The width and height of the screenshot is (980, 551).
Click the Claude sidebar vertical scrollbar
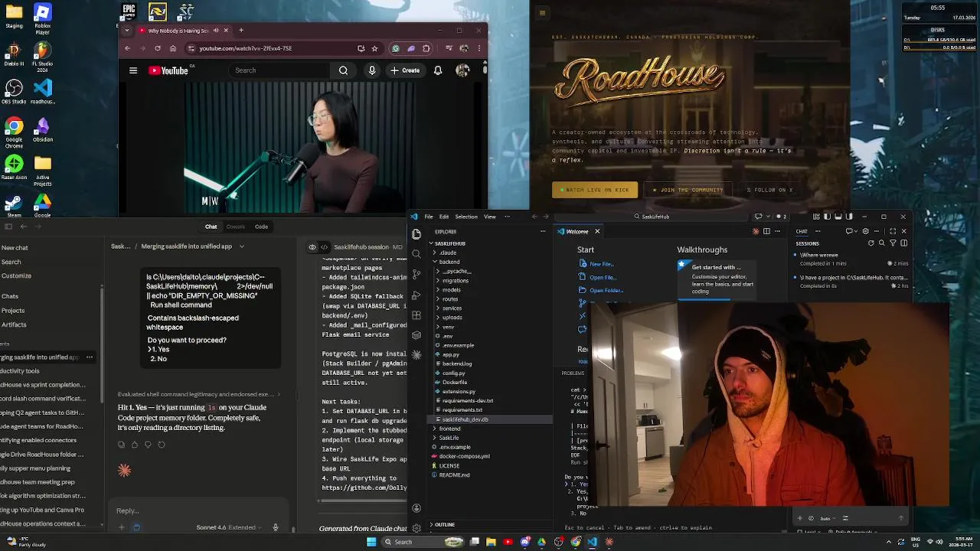[102, 344]
